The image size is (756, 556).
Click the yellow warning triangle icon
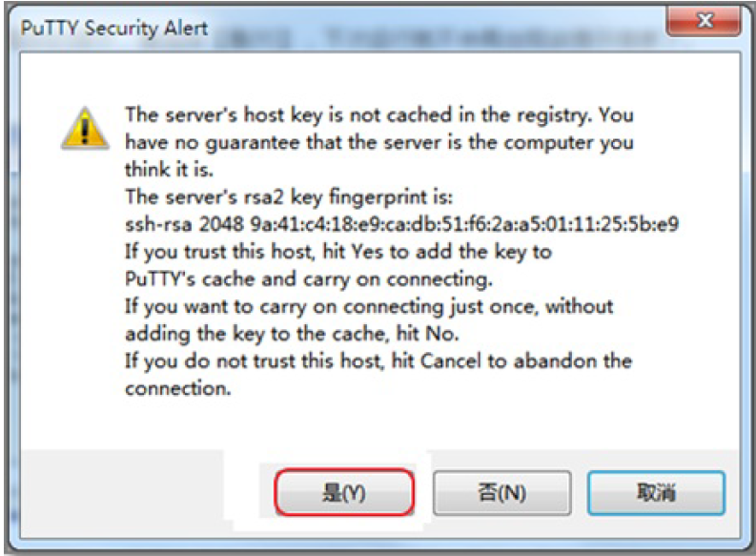[x=85, y=128]
